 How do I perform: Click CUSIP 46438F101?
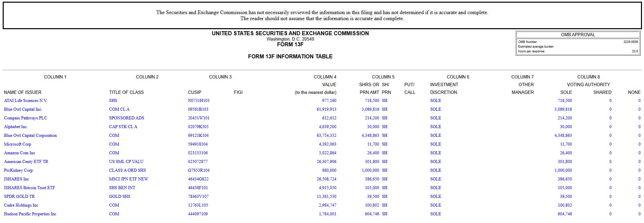(198, 188)
